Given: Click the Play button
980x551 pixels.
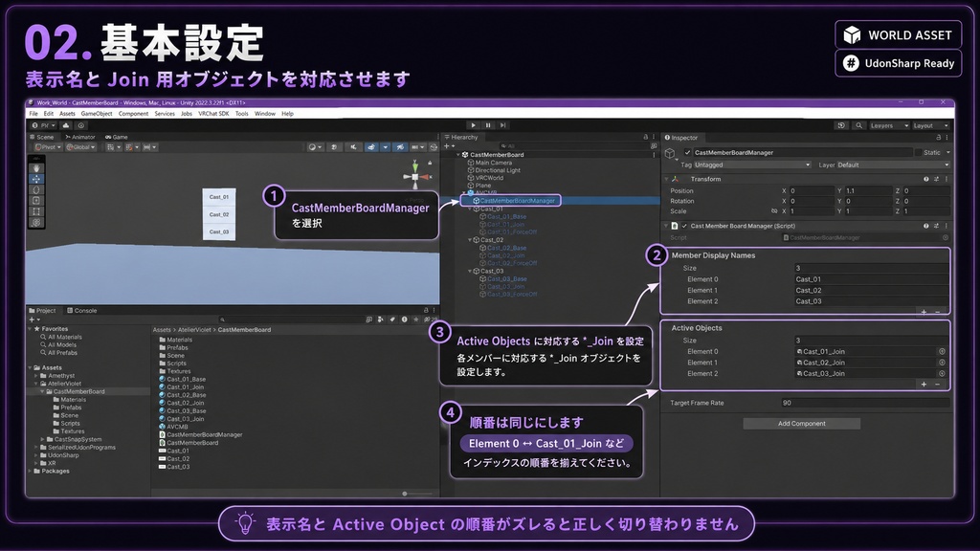Looking at the screenshot, I should 473,125.
